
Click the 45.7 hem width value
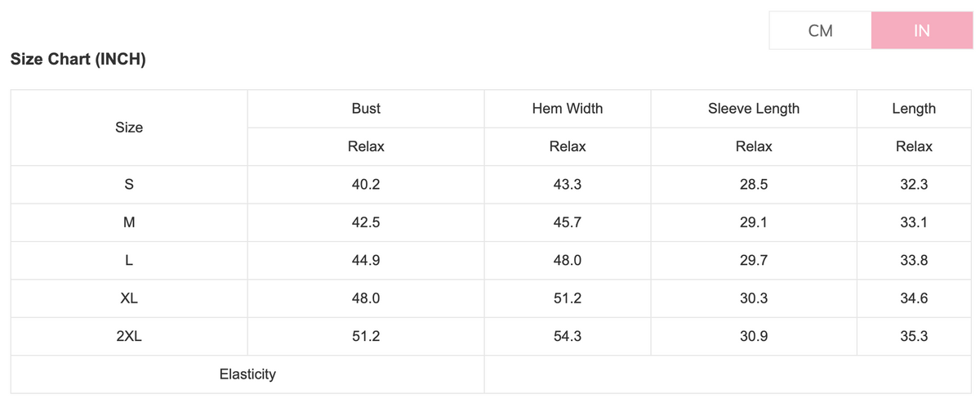click(568, 222)
